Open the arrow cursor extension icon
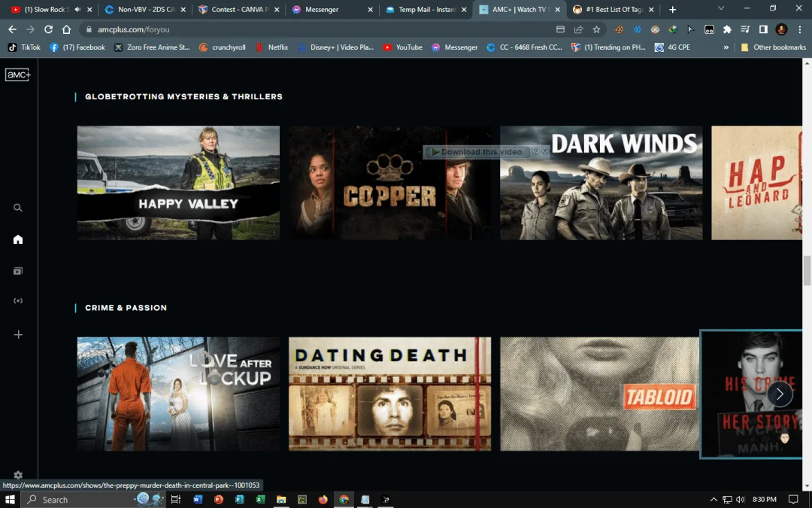The image size is (812, 508). coord(691,29)
